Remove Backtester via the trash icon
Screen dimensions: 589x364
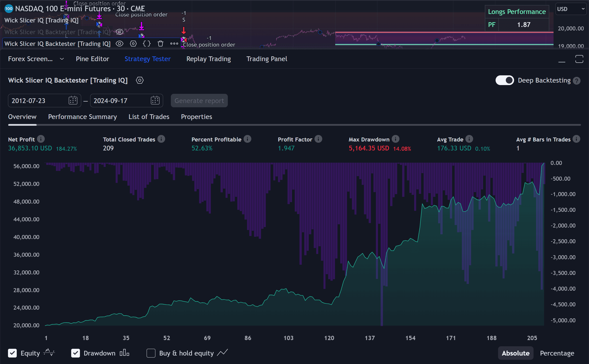(160, 44)
